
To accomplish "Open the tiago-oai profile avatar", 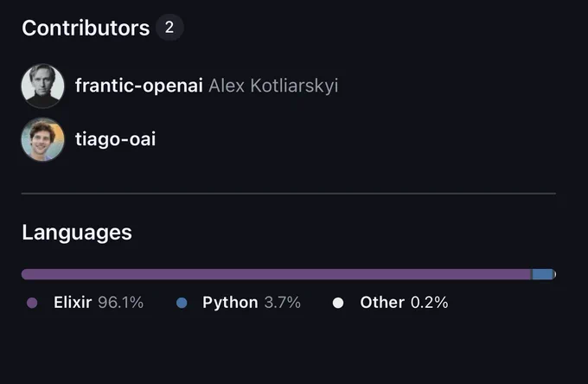I will (x=42, y=139).
